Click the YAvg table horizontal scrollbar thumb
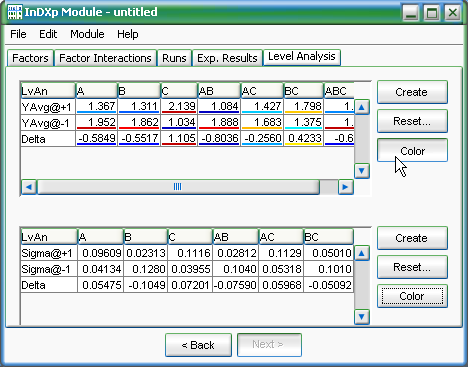The image size is (468, 367). point(178,187)
